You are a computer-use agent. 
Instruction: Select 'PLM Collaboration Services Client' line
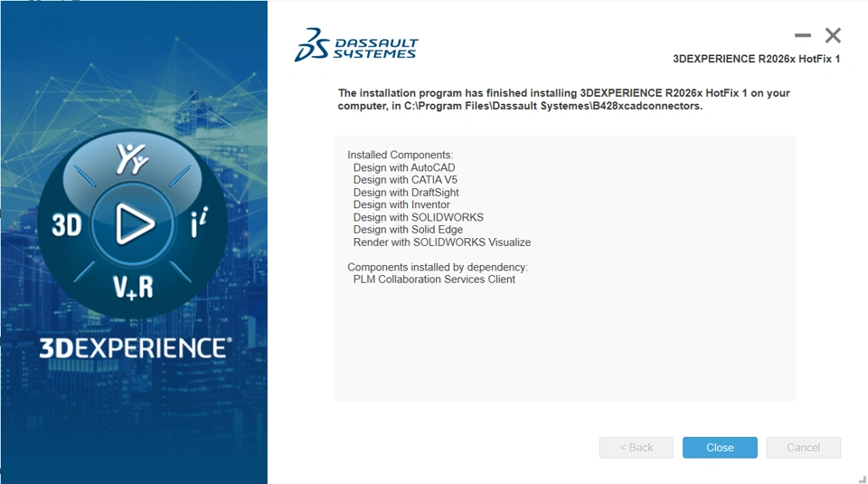[434, 280]
